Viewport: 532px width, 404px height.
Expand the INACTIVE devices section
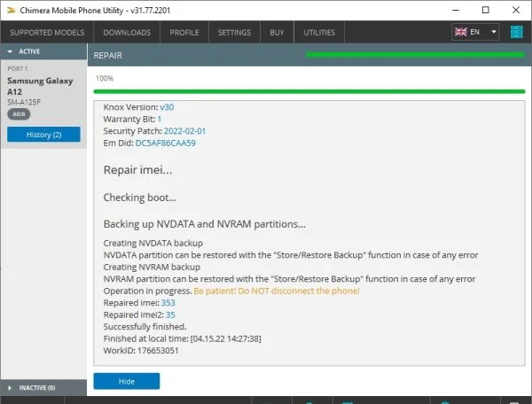11,387
